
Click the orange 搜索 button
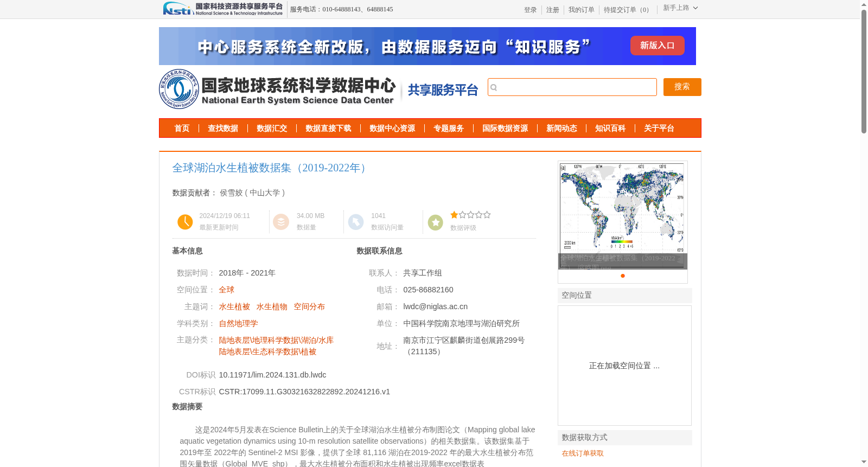pyautogui.click(x=682, y=87)
